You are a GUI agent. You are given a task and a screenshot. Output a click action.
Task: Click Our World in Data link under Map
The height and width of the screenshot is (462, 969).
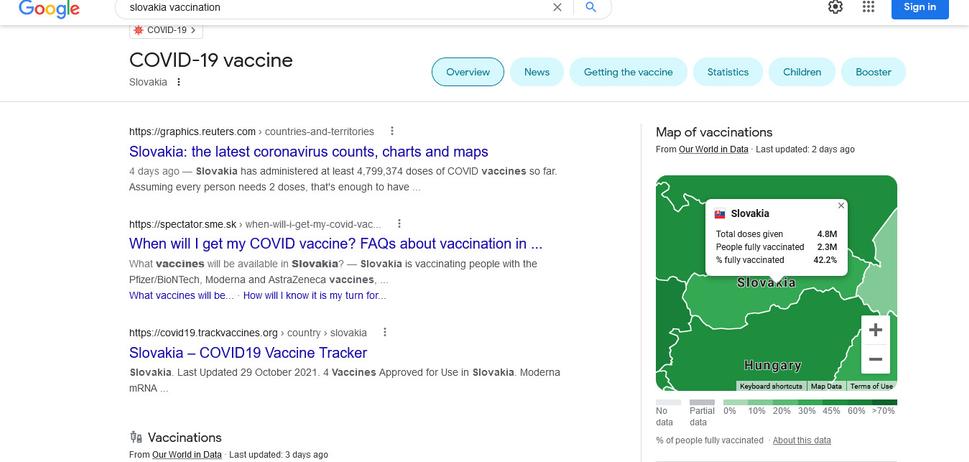click(713, 149)
